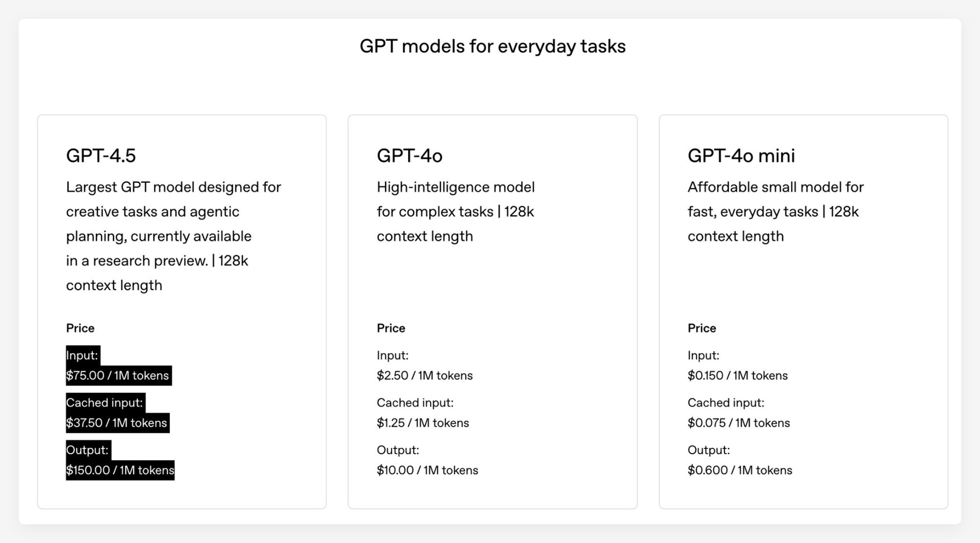Viewport: 980px width, 543px height.
Task: Click the 'GPT models for everyday tasks' heading
Action: point(493,46)
